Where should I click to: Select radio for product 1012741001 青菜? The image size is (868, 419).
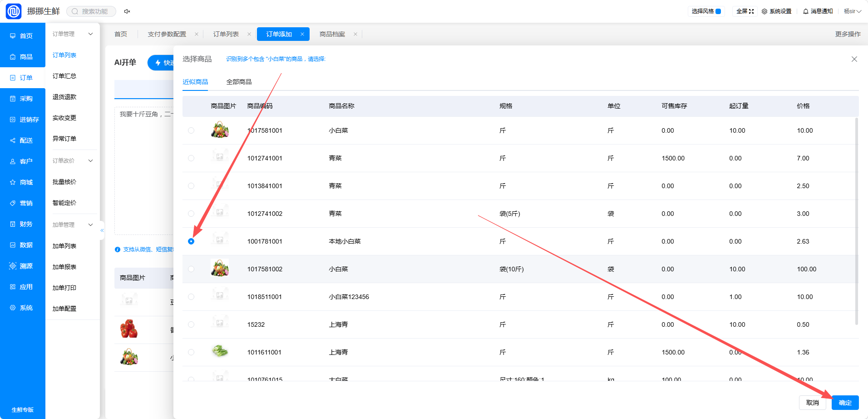pos(191,158)
